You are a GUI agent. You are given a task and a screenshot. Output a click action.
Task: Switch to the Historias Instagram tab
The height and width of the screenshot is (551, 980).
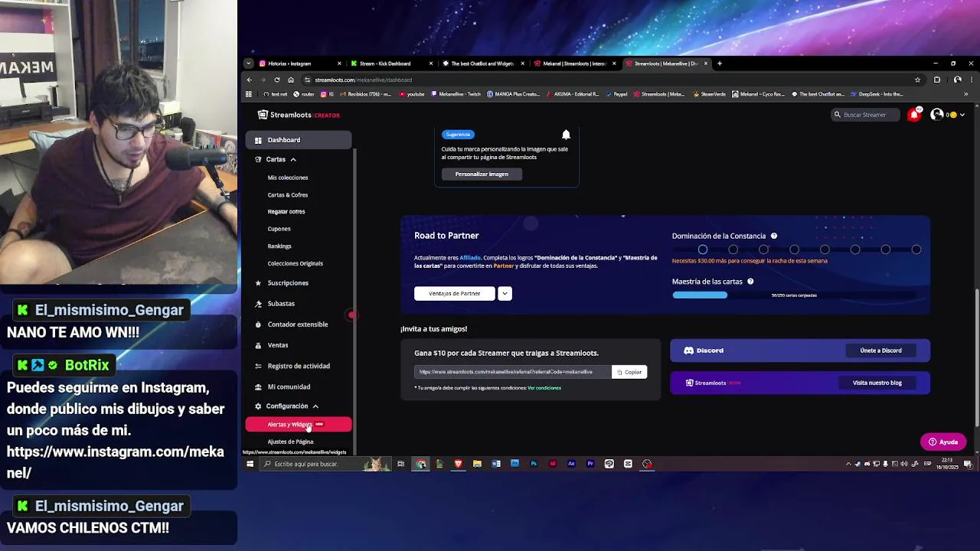click(x=299, y=64)
